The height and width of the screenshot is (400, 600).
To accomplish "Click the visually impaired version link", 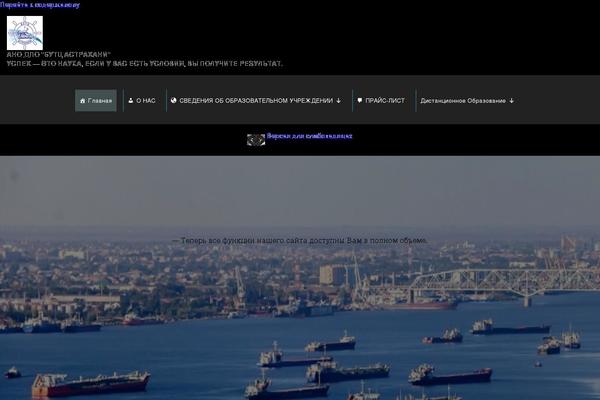I will click(309, 136).
